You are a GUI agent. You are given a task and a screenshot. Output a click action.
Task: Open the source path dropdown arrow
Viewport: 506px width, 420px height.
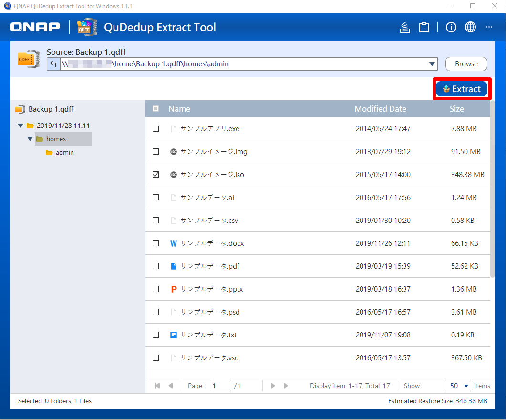[432, 64]
